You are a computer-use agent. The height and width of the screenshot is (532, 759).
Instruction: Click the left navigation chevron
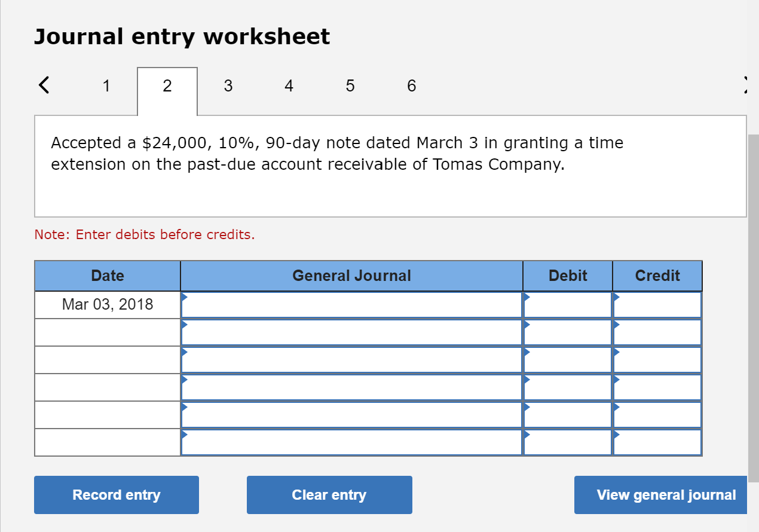44,85
